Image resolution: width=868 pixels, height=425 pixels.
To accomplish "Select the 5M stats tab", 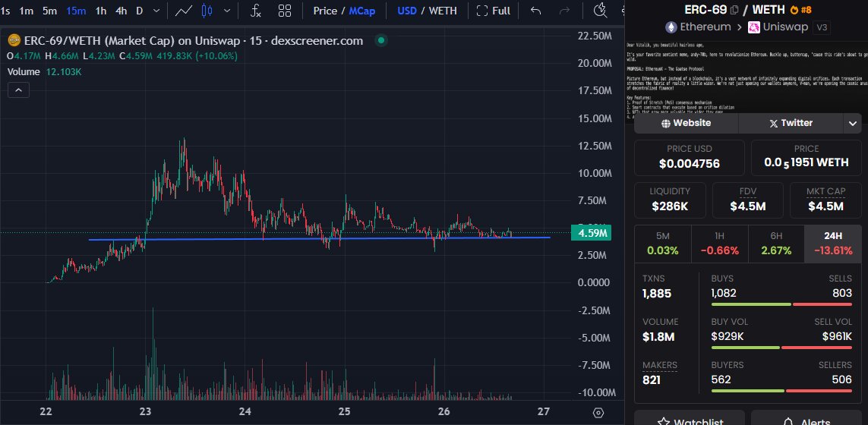I will click(x=663, y=244).
